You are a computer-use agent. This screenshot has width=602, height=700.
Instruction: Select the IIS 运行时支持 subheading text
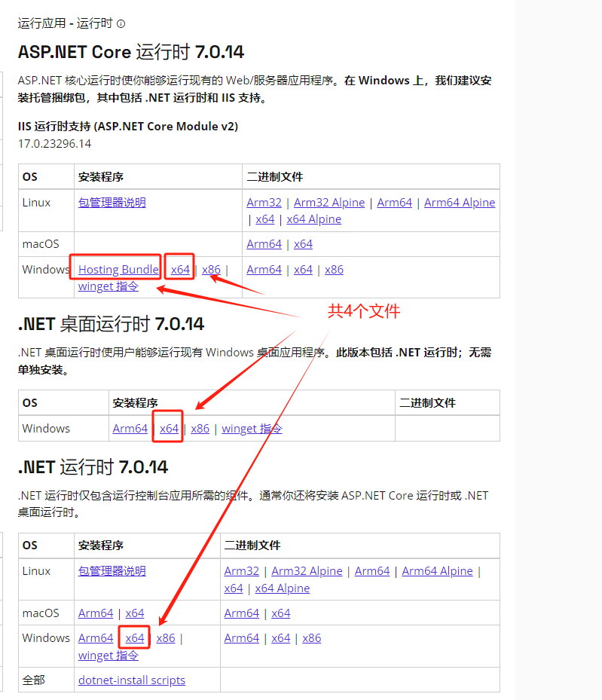pyautogui.click(x=128, y=127)
